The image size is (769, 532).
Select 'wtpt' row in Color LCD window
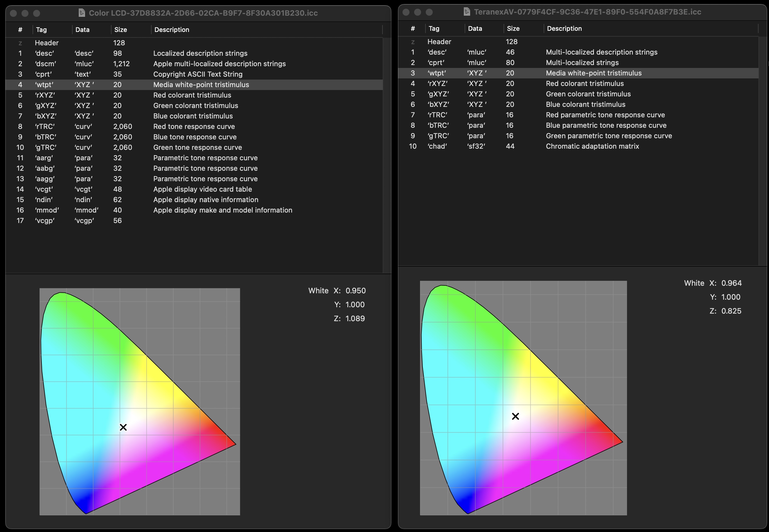(194, 85)
